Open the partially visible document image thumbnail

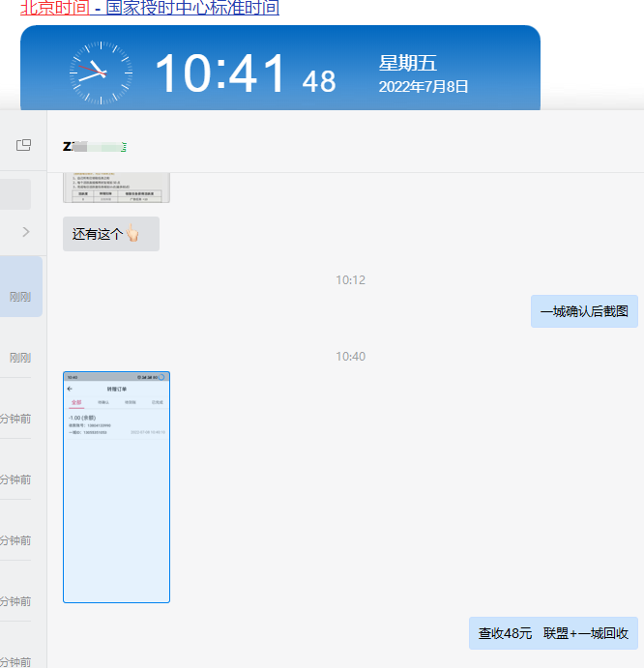(116, 188)
